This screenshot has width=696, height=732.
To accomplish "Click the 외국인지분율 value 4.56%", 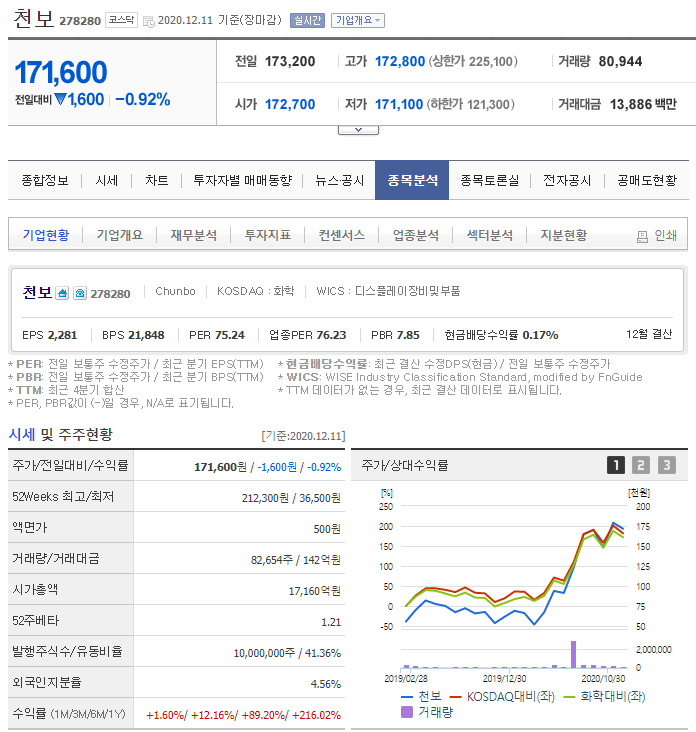I will pyautogui.click(x=326, y=684).
